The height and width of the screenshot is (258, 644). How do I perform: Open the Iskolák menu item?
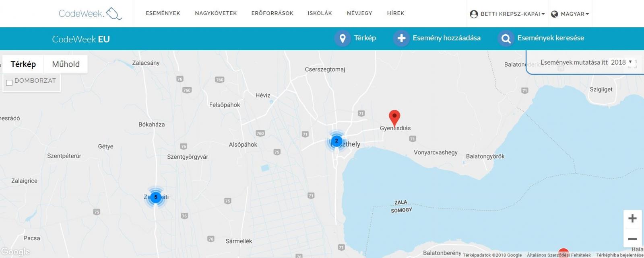tap(320, 13)
